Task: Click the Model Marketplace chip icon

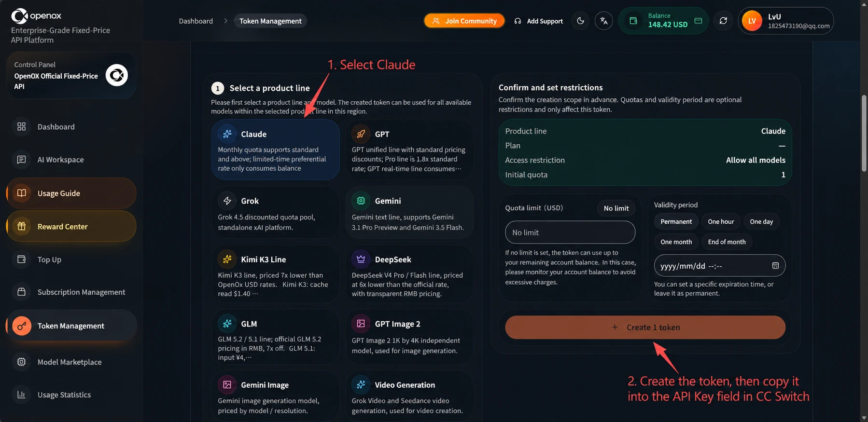Action: pos(21,362)
